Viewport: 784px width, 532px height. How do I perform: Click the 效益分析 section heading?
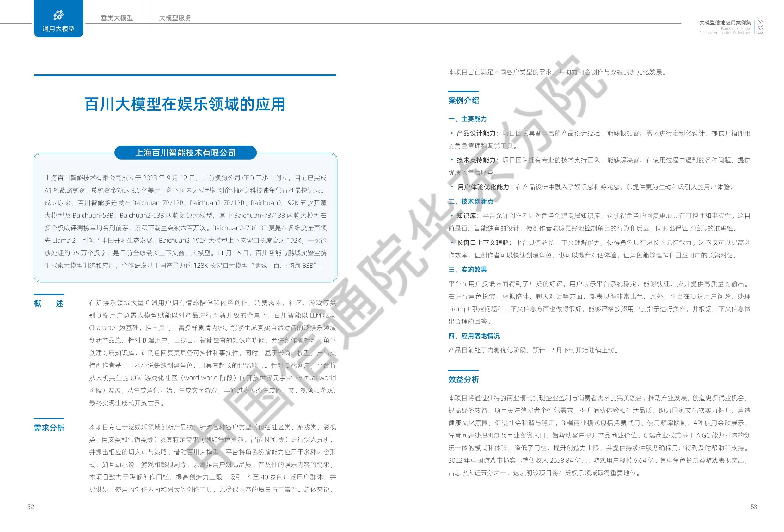tap(463, 380)
